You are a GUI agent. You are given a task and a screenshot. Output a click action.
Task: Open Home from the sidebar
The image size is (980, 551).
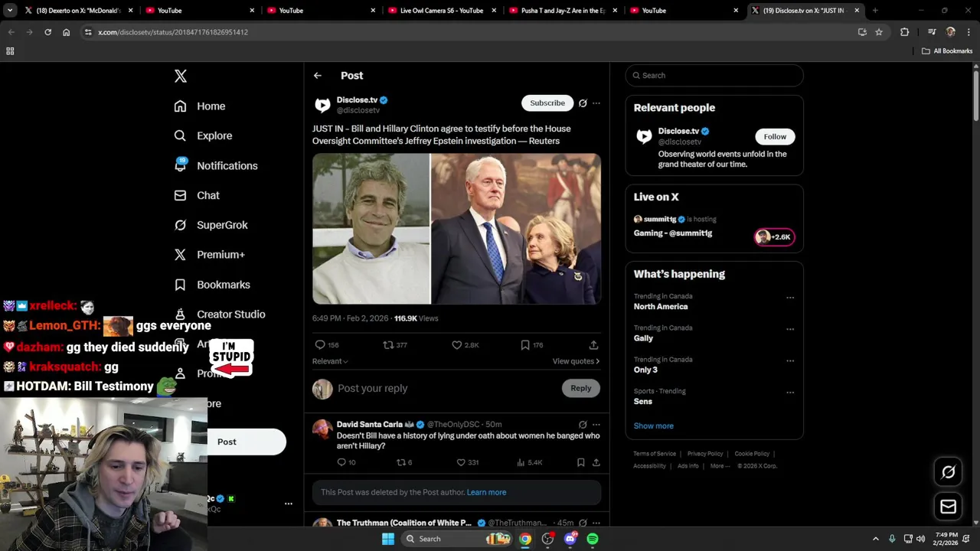click(x=200, y=106)
